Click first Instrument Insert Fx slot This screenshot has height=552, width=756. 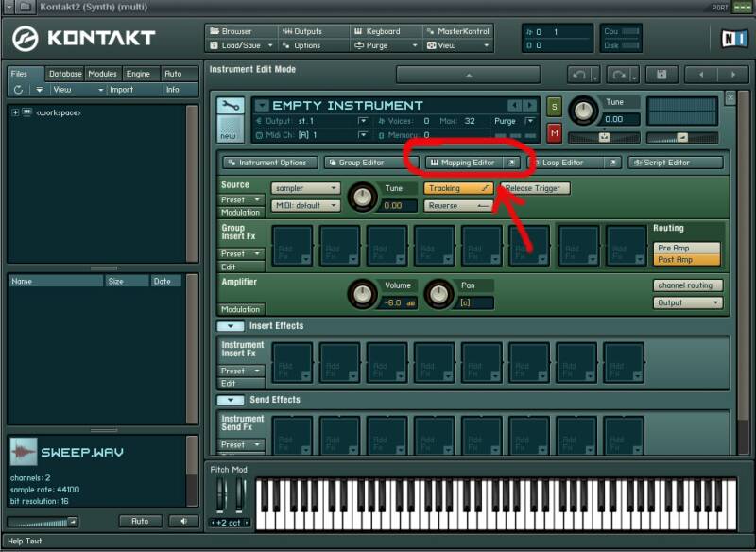click(292, 363)
